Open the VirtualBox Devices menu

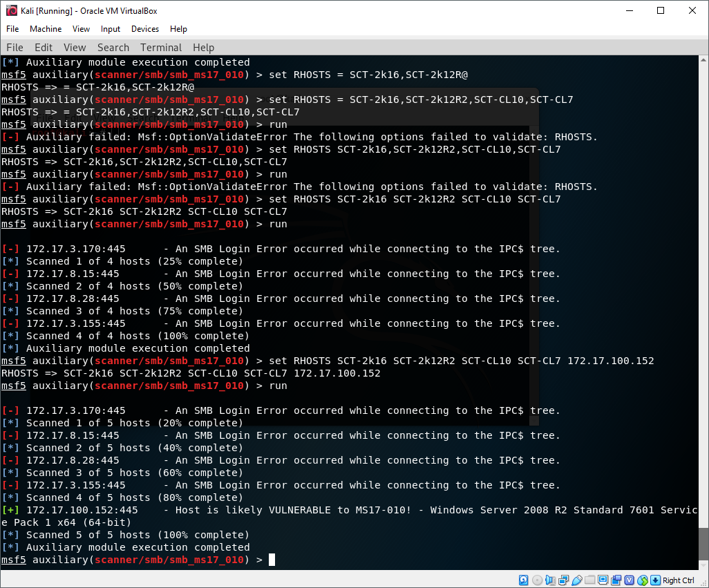click(145, 29)
